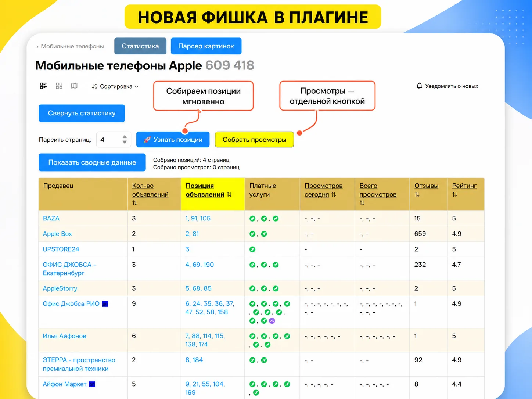Select rating 4.4 for Айфон Маркет
This screenshot has height=399, width=532.
[457, 384]
